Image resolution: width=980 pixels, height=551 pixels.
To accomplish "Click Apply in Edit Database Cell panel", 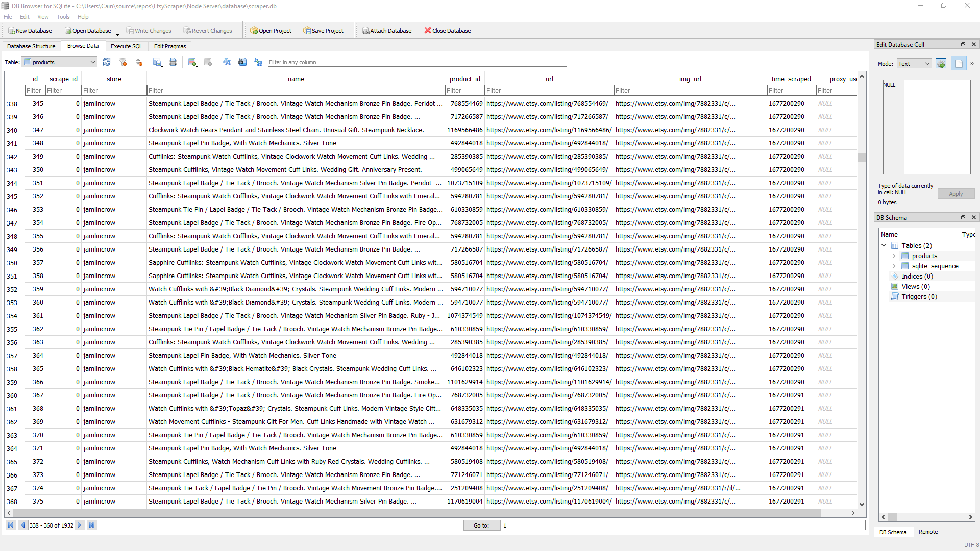I will coord(956,194).
